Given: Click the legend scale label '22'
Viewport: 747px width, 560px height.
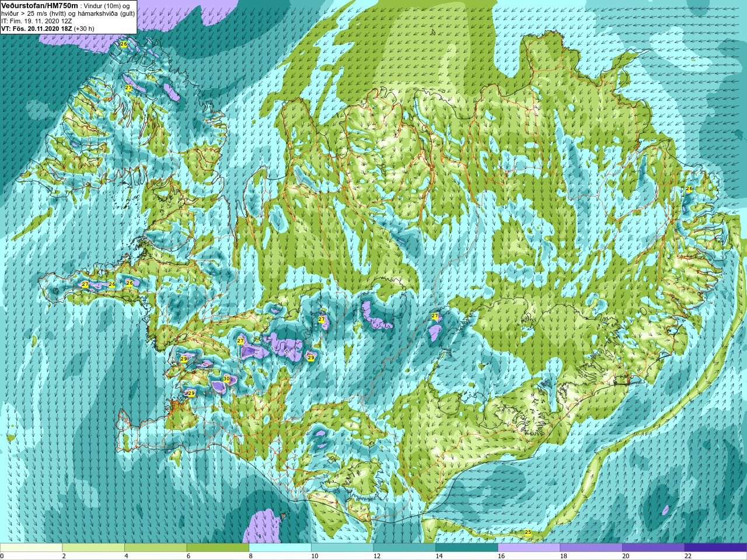Looking at the screenshot, I should [688, 556].
